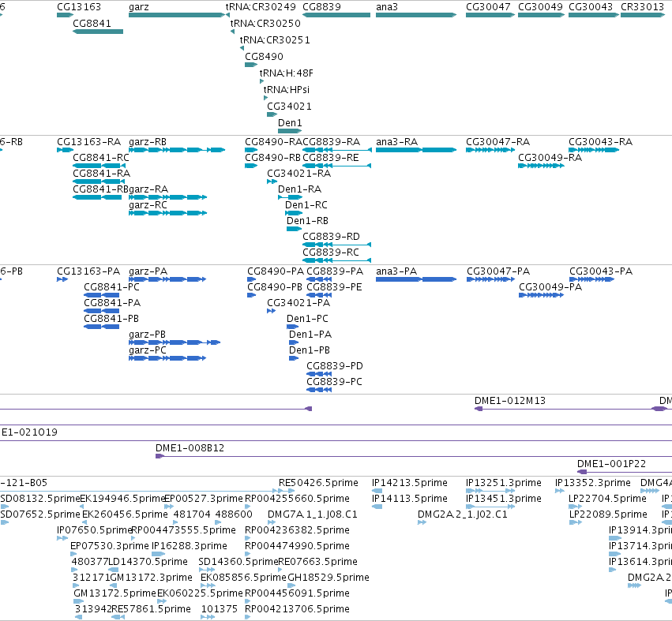Click the tRNA:CR30251 label

275,40
